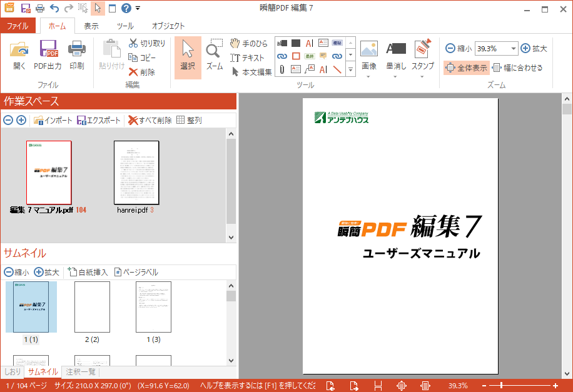Select the paperclip attachment tool
The height and width of the screenshot is (392, 573).
281,69
